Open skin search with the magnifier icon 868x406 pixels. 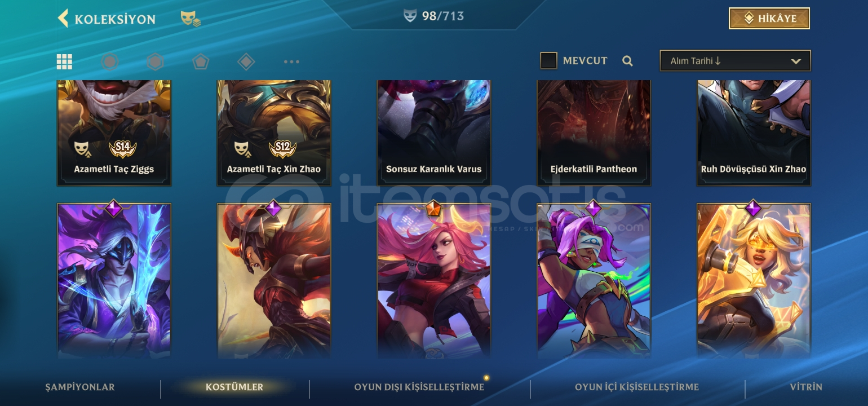pos(627,61)
